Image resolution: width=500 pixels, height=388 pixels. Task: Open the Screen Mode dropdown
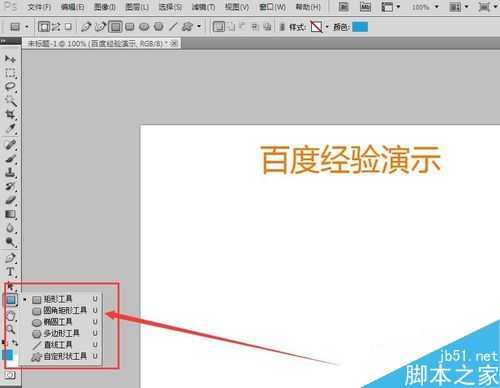(488, 7)
